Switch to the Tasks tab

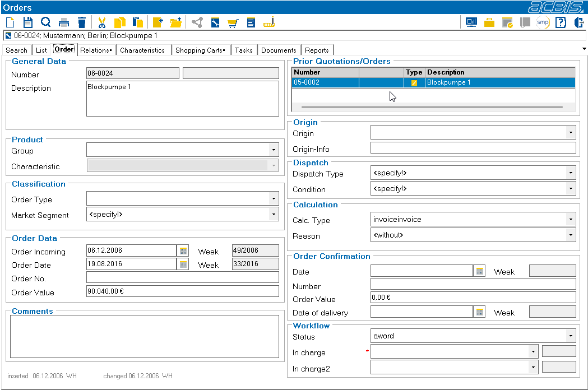tap(244, 50)
